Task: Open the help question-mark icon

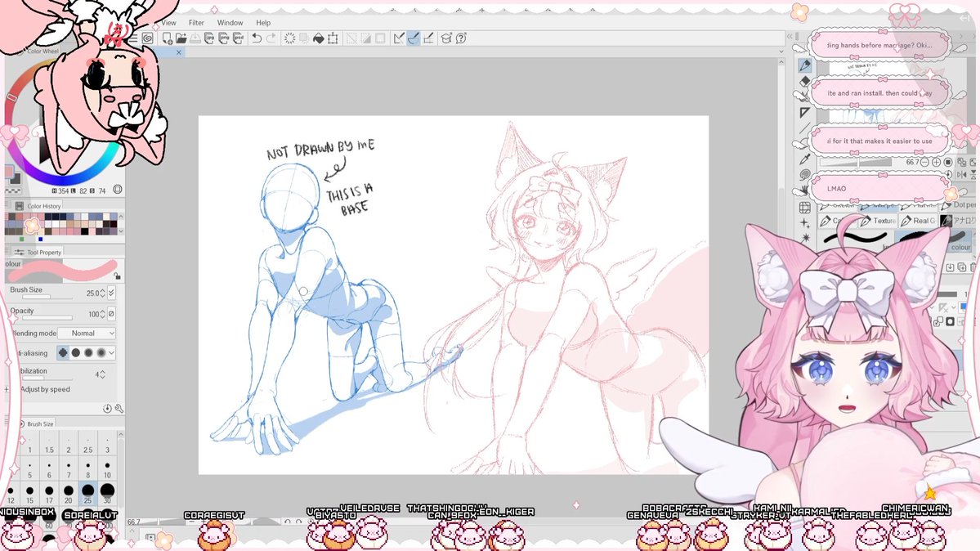Action: 461,38
